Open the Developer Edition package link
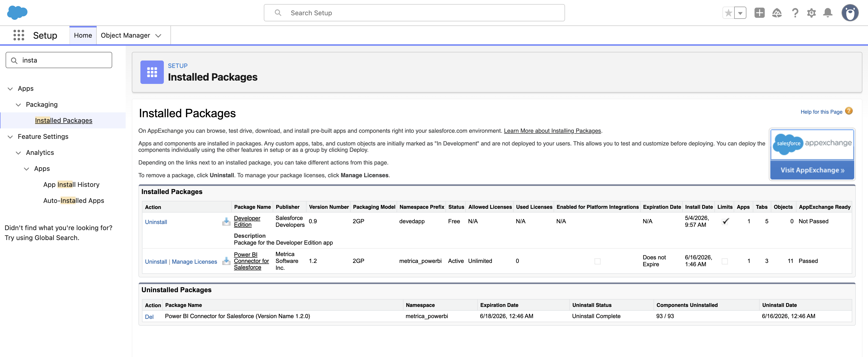 click(247, 221)
